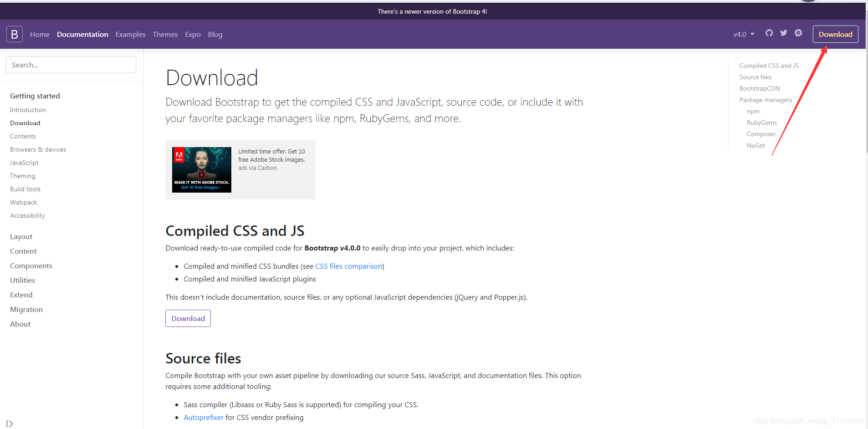Expand the Extend sidebar section
The image size is (868, 429).
click(21, 295)
